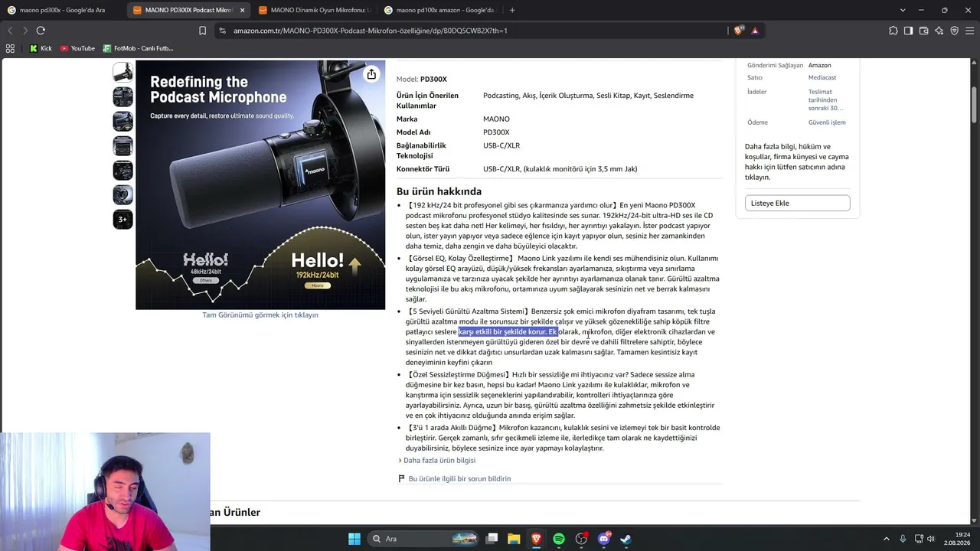Viewport: 980px width, 551px height.
Task: Open the YouTube bookmark
Action: click(77, 48)
